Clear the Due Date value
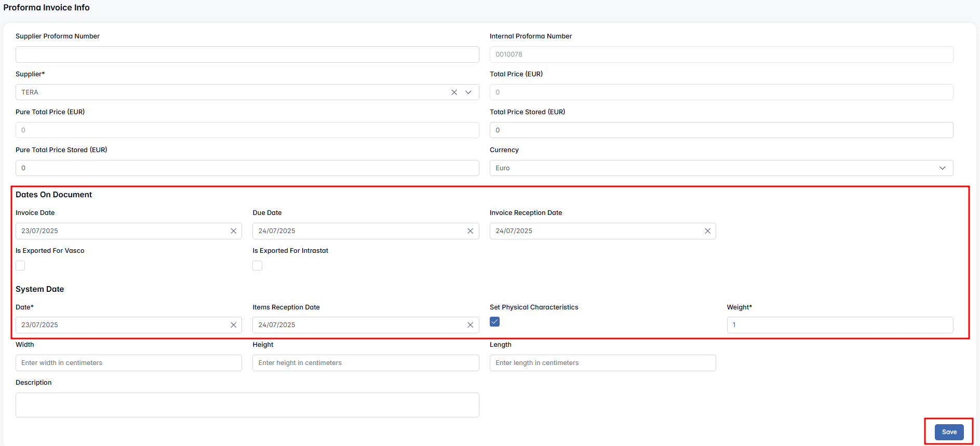Viewport: 980px width, 446px height. (470, 231)
